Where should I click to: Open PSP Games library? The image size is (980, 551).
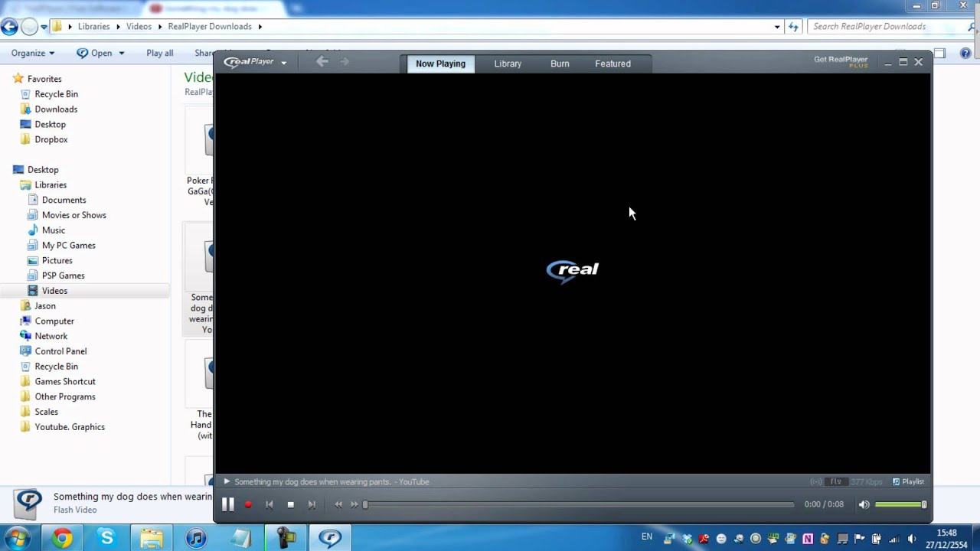point(64,275)
